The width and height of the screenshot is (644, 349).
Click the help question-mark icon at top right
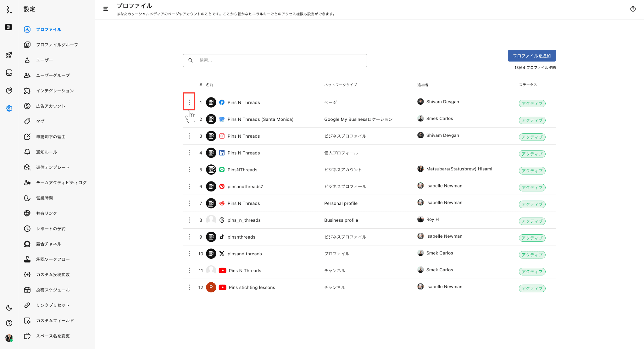pos(633,9)
